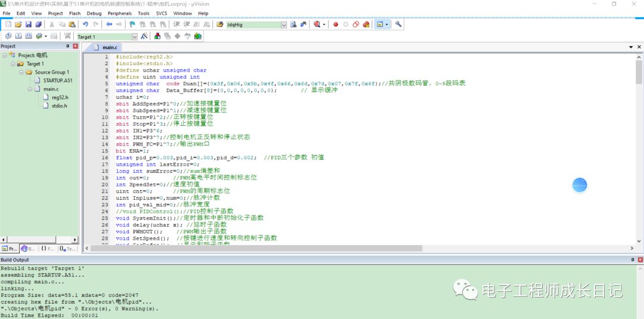644x319 pixels.
Task: Close the Project panel with red X
Action: (75, 47)
